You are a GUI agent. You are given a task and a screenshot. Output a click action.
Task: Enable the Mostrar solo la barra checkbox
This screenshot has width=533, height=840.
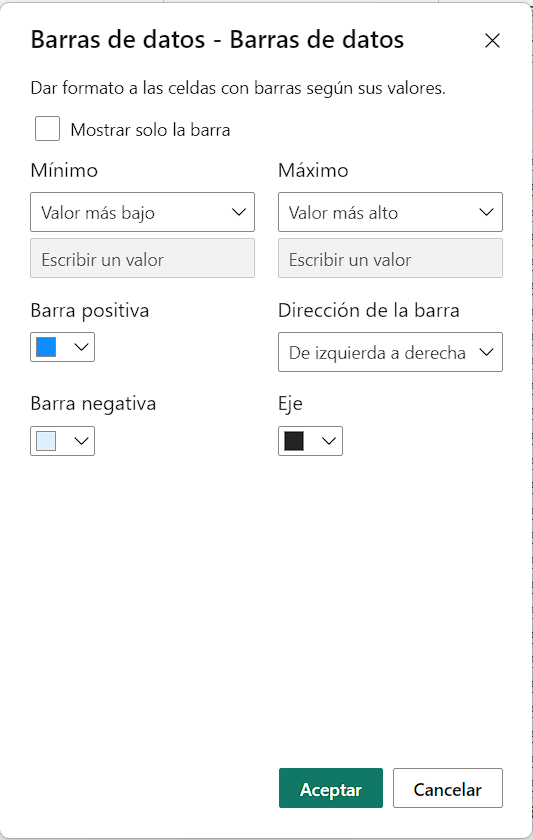click(47, 129)
